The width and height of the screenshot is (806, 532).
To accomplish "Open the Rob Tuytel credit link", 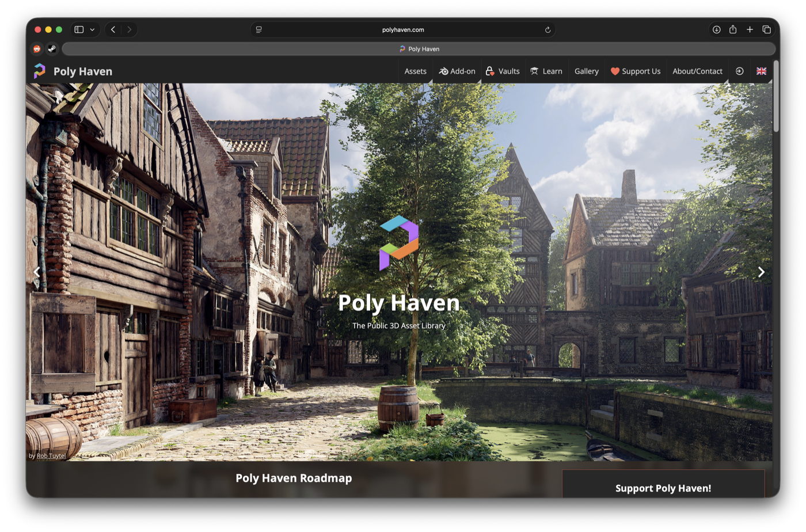I will pos(51,455).
